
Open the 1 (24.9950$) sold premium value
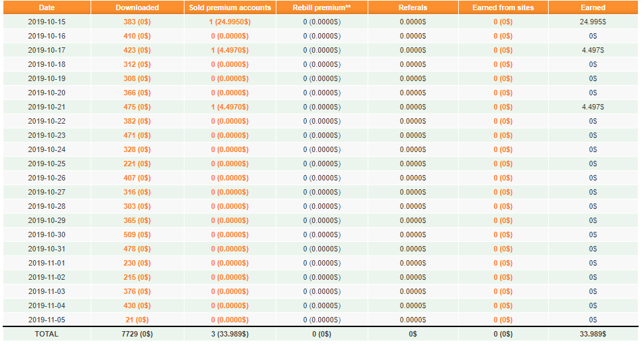[x=230, y=22]
